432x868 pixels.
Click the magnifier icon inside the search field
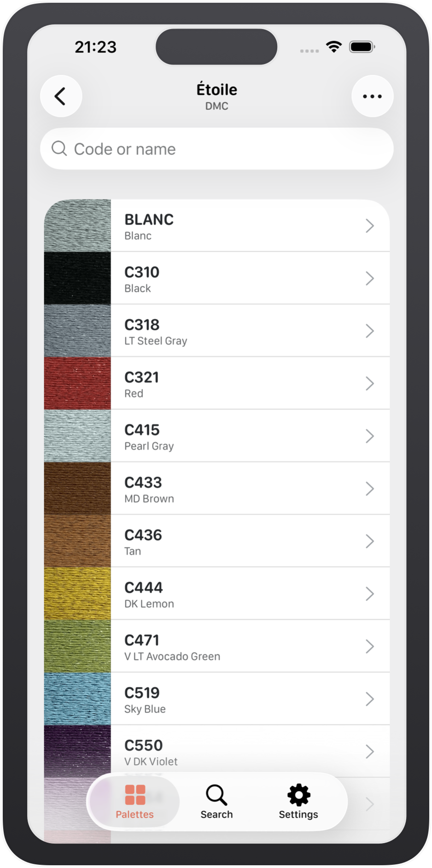(x=60, y=148)
